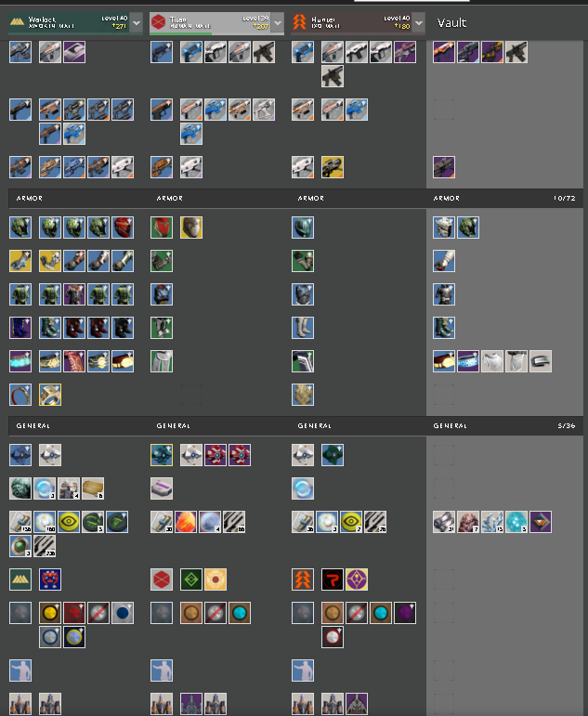Select Warlock's equipped red ring artifact
588x716 pixels.
click(x=20, y=395)
